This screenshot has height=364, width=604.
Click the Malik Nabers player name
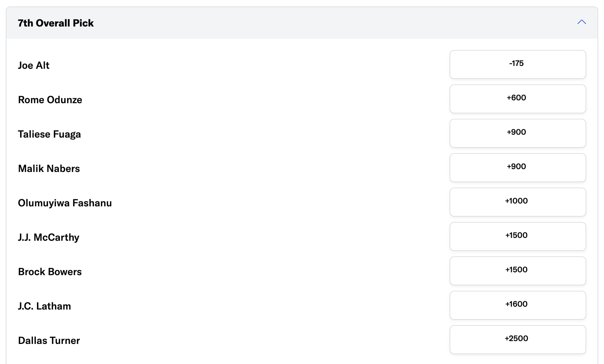[x=49, y=168]
